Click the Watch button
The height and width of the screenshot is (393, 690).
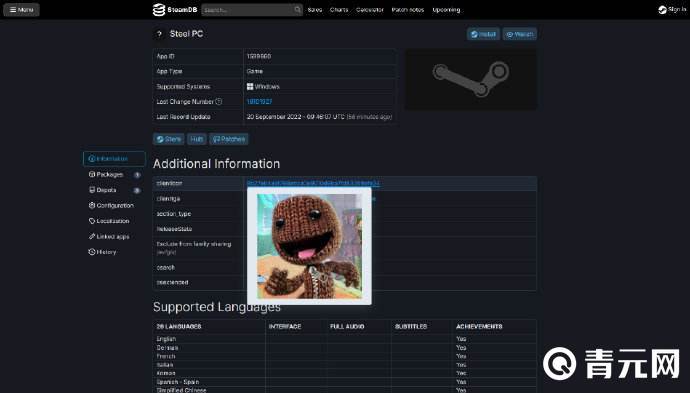(520, 34)
